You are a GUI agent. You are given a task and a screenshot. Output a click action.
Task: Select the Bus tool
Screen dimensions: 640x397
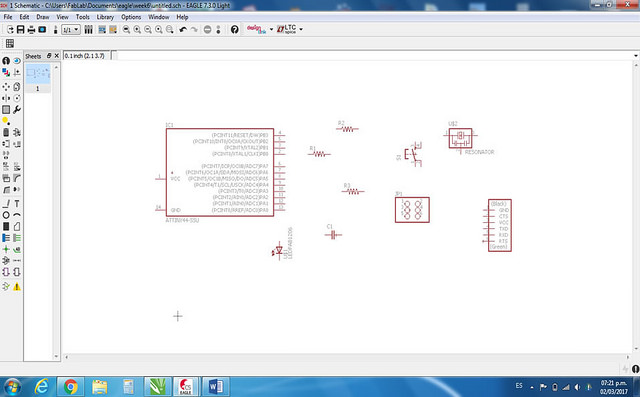(x=6, y=238)
